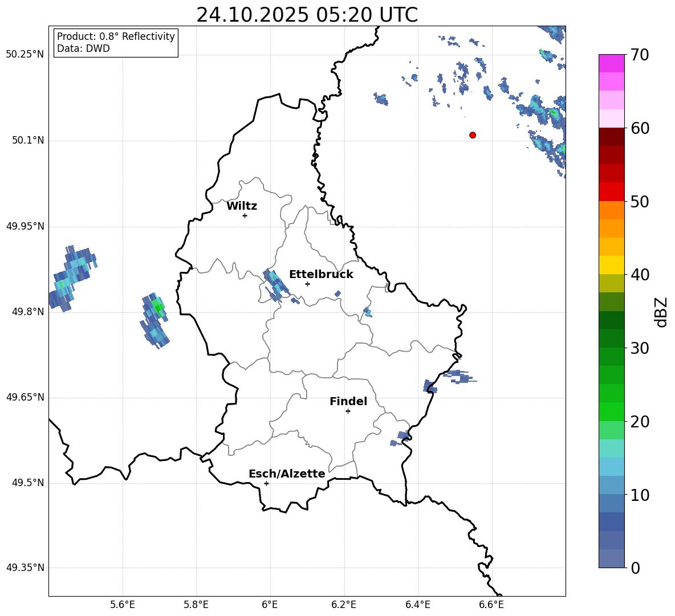Viewport: 675px width, 616px height.
Task: Click the latitude label 49.35°N
Action: (25, 568)
